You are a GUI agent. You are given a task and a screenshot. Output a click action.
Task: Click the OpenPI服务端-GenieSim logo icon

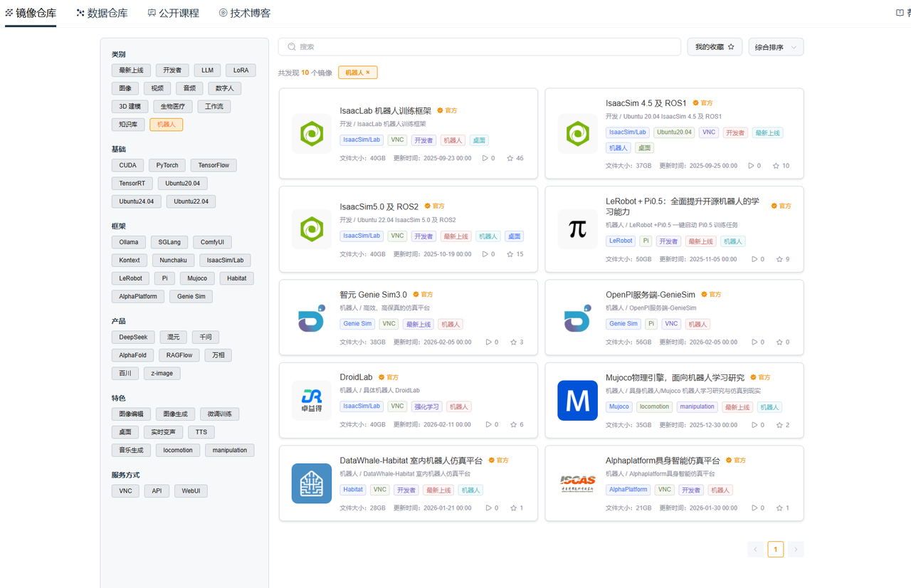(577, 317)
